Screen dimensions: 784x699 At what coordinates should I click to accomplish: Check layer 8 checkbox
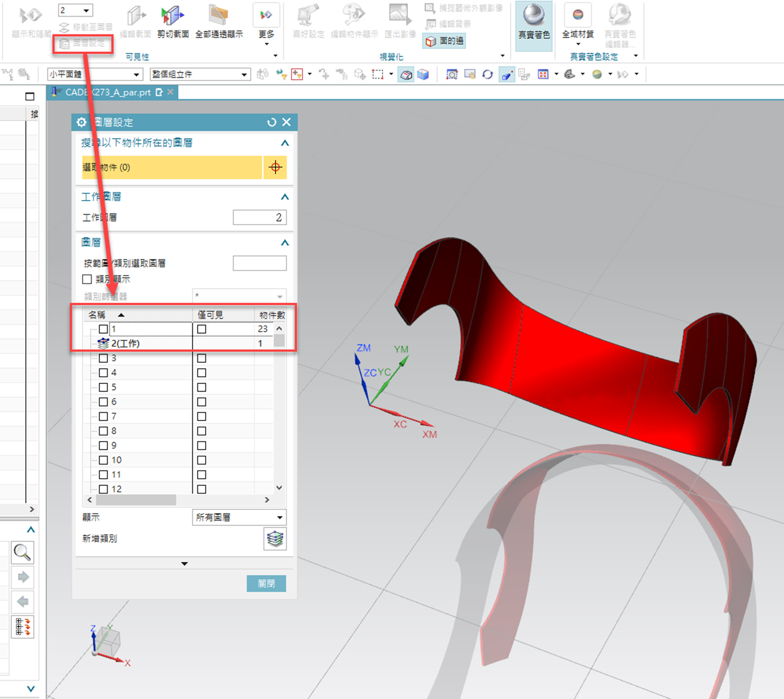point(103,431)
